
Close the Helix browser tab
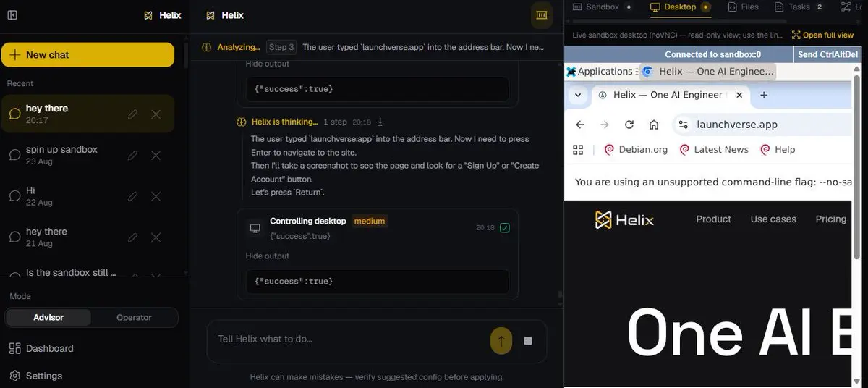pos(739,95)
